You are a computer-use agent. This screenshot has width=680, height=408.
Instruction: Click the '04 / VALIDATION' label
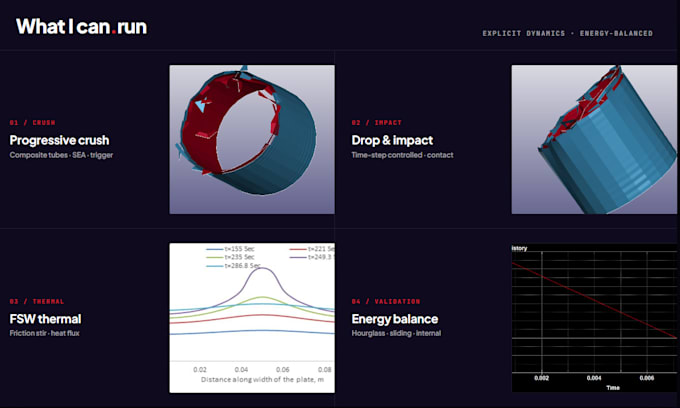click(x=386, y=301)
